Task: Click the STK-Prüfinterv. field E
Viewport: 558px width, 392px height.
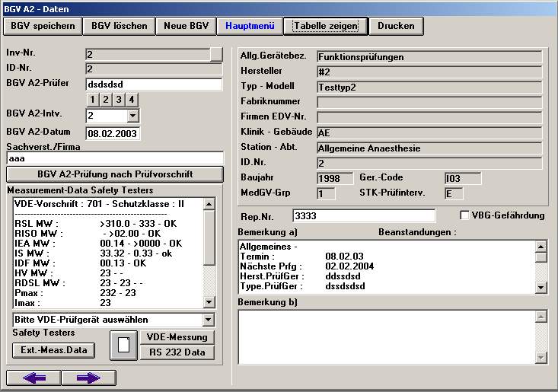Action: click(454, 194)
